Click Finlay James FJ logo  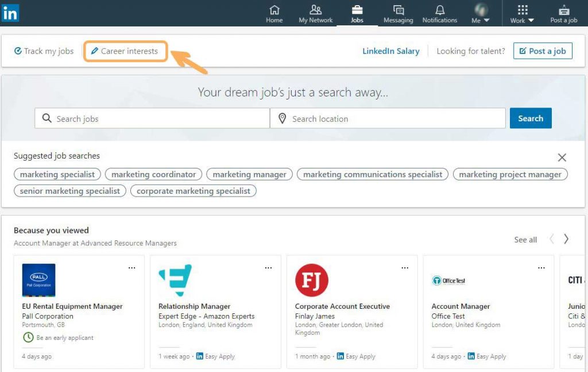(x=312, y=280)
